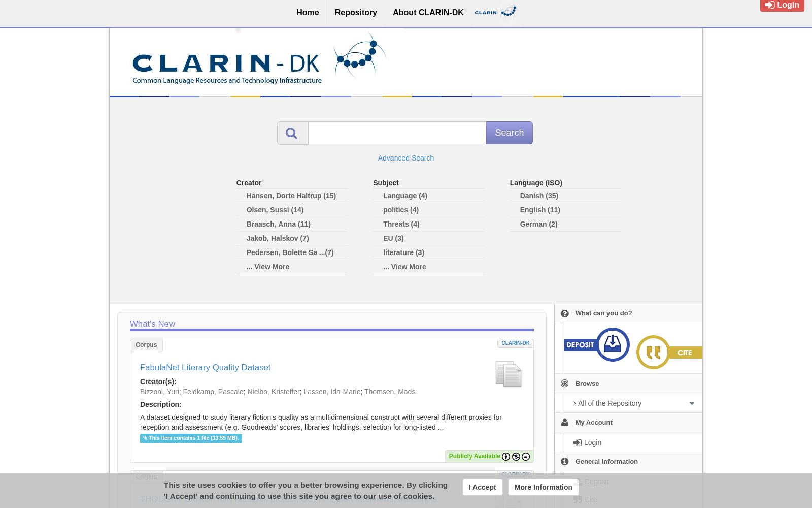This screenshot has width=812, height=508.
Task: Click the General Information info icon
Action: pos(565,462)
